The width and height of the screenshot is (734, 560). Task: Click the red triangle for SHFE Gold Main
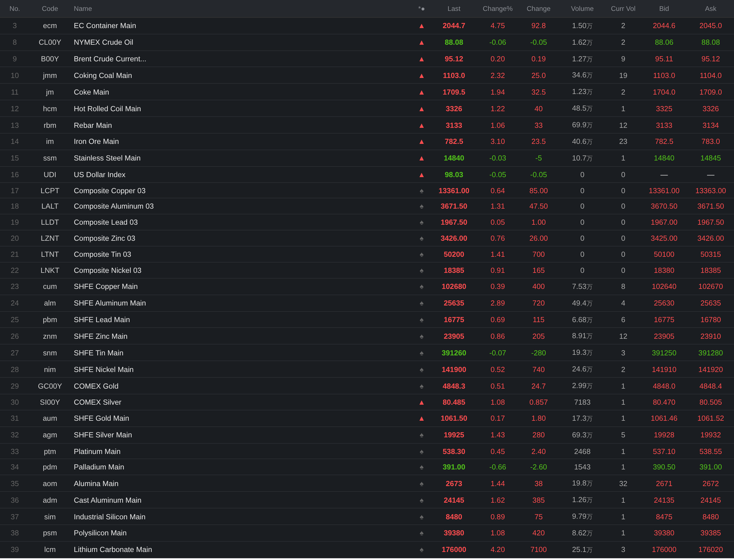pyautogui.click(x=421, y=419)
